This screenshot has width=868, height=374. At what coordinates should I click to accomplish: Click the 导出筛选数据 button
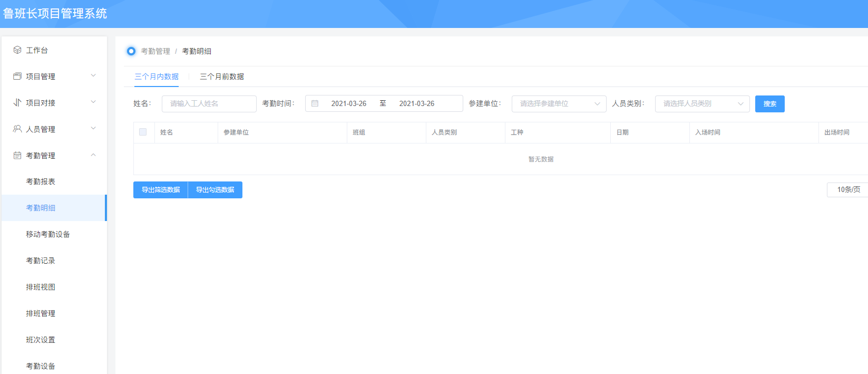pos(161,190)
